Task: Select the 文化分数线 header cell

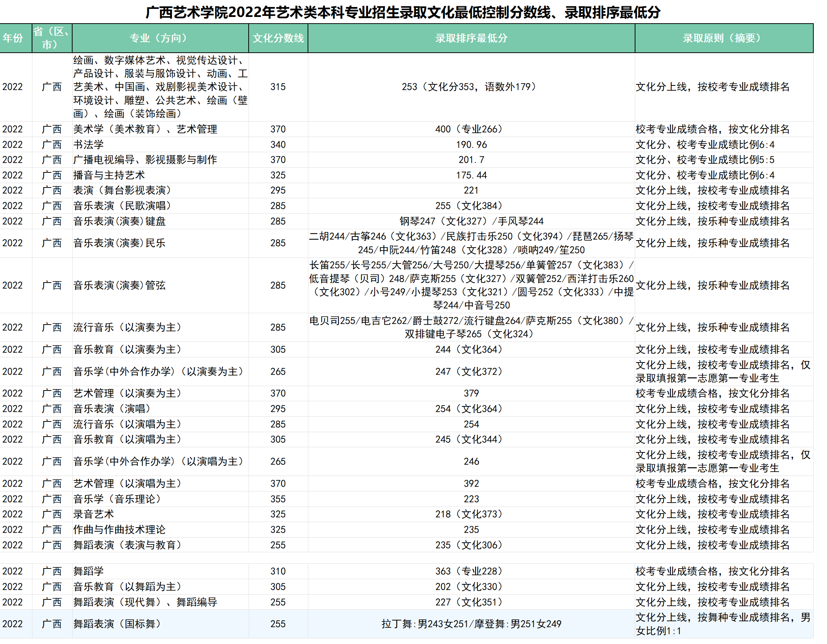Action: tap(278, 38)
